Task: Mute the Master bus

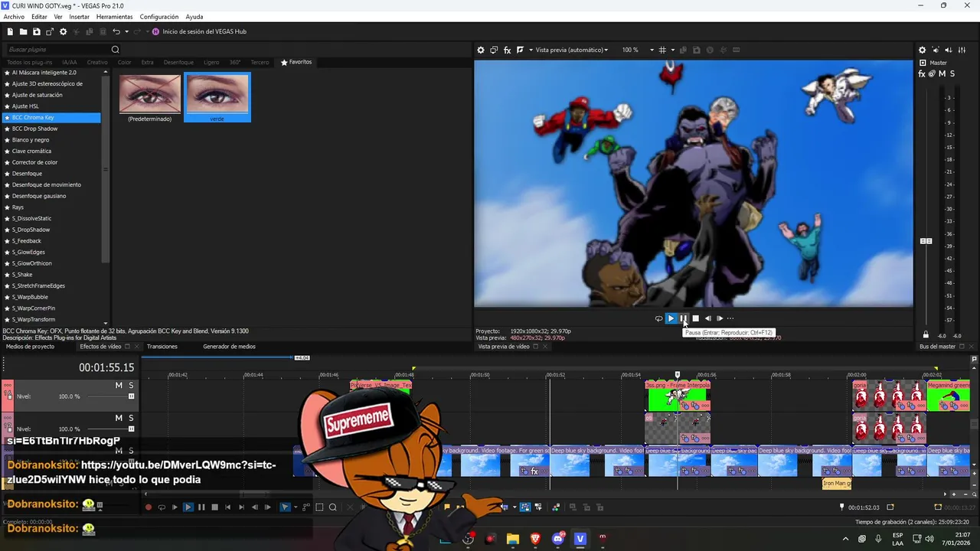Action: tap(942, 73)
